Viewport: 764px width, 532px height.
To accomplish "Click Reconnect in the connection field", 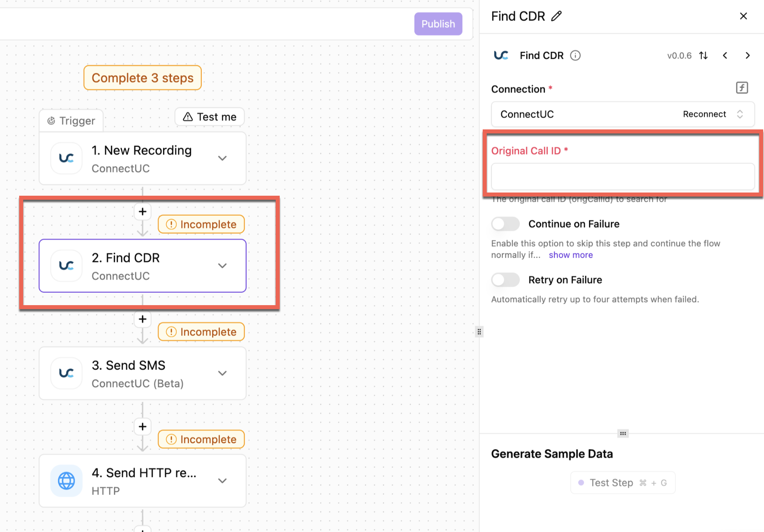I will [x=704, y=114].
